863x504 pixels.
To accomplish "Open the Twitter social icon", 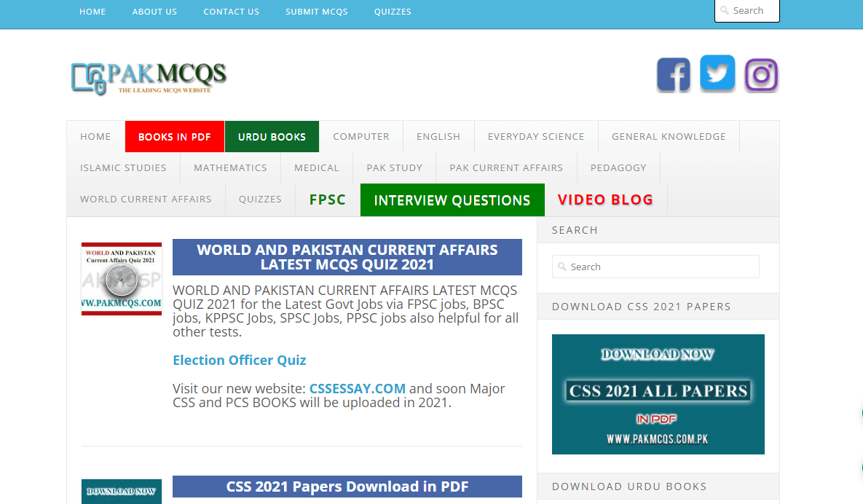I will click(717, 73).
